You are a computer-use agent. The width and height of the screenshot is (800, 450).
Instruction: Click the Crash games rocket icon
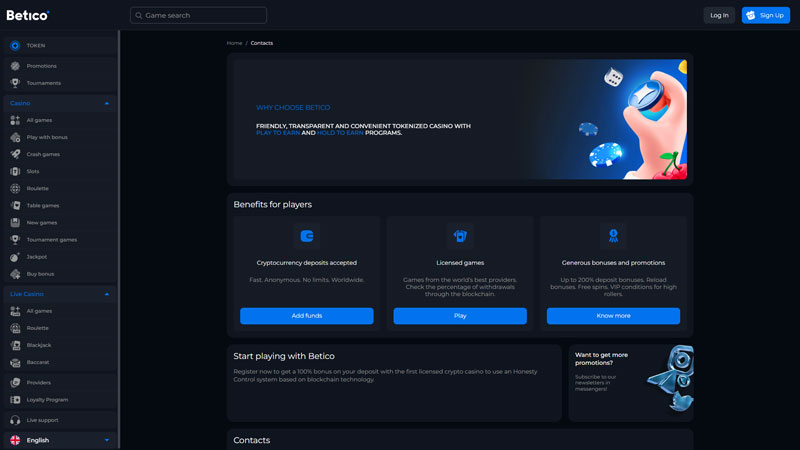pyautogui.click(x=15, y=154)
